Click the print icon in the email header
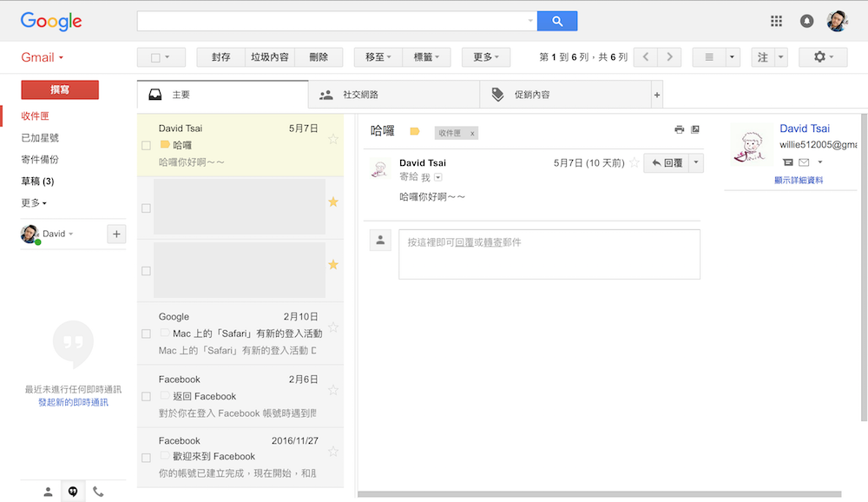Screen dimensions: 868x502 click(x=679, y=129)
